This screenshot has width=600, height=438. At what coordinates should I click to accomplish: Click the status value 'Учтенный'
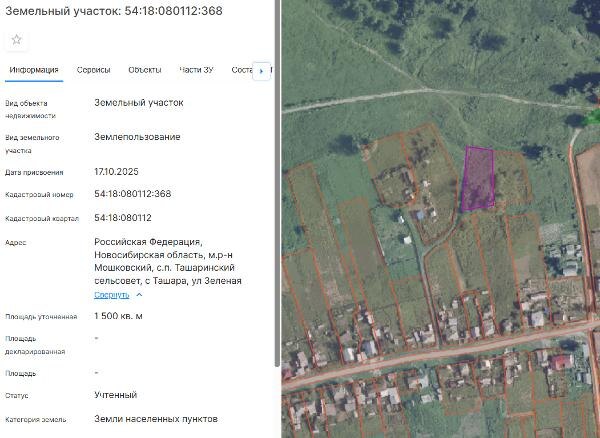(x=116, y=395)
